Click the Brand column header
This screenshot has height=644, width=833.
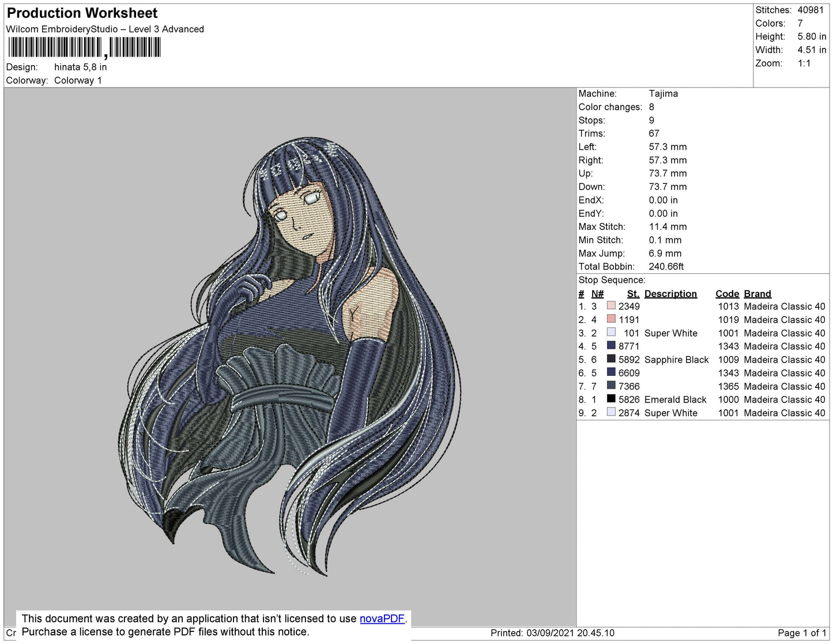point(757,293)
